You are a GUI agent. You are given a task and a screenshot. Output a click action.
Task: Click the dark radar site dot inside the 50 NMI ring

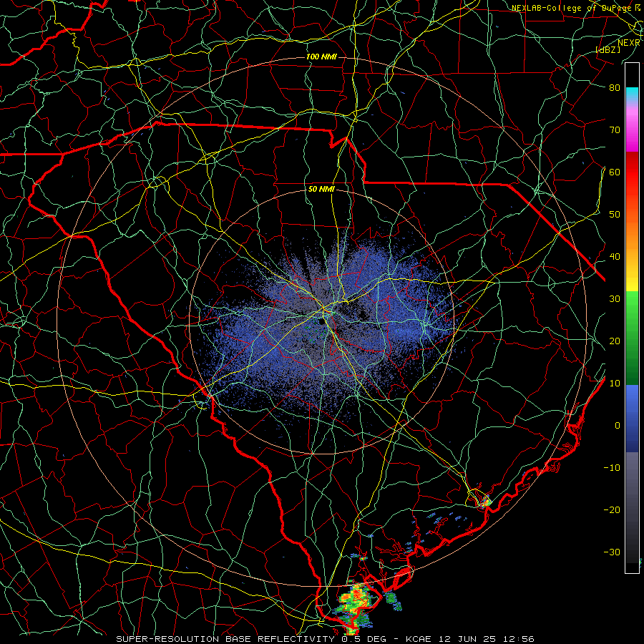[321, 321]
